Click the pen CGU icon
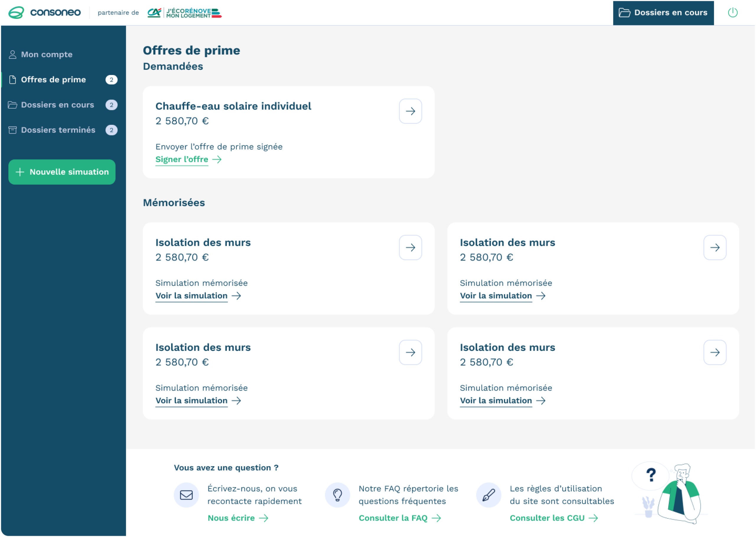The image size is (756, 537). tap(488, 495)
